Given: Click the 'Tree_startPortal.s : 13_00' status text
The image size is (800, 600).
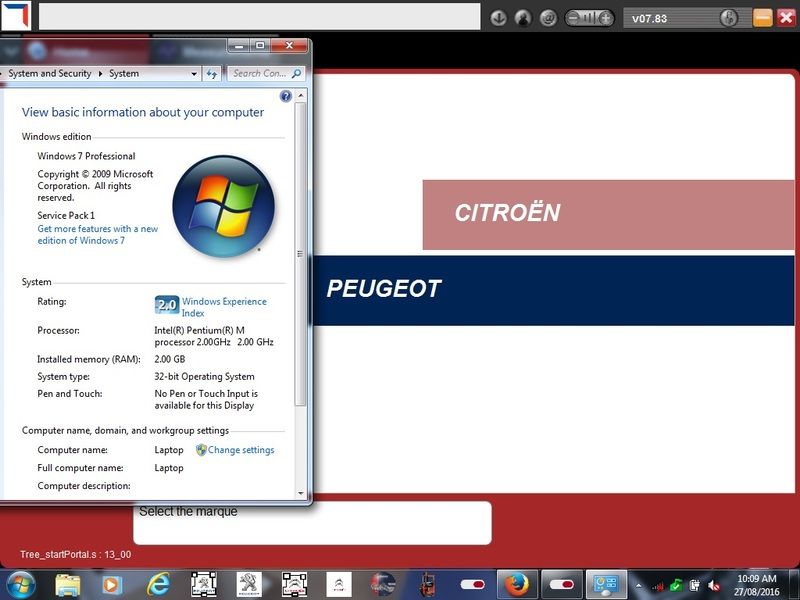Looking at the screenshot, I should (76, 555).
